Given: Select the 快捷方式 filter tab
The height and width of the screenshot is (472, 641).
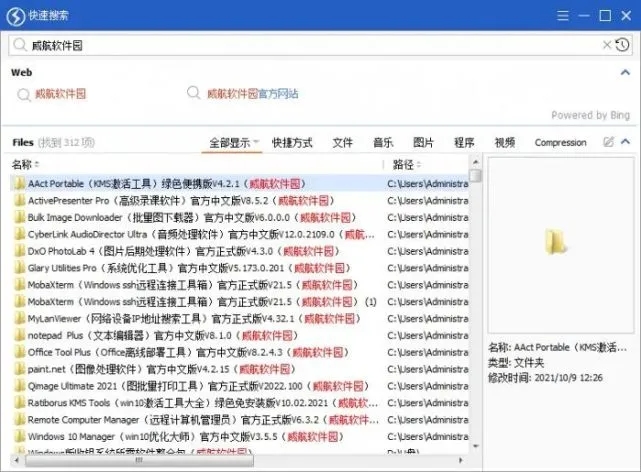Looking at the screenshot, I should [x=292, y=143].
